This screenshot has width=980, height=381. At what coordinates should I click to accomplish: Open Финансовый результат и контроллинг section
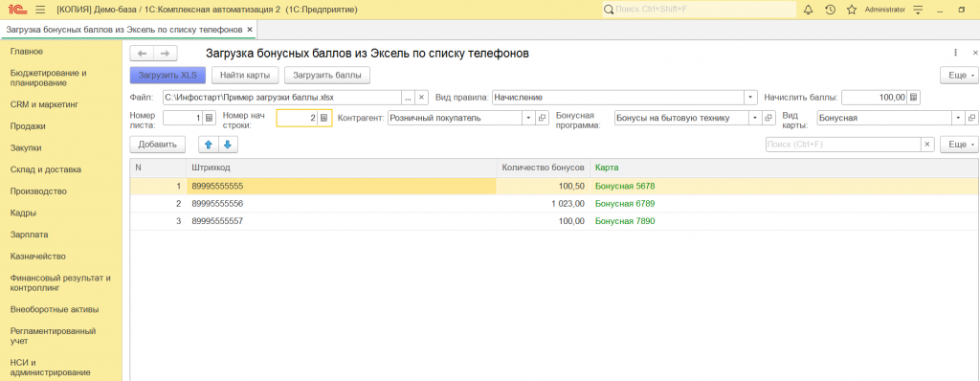point(60,282)
